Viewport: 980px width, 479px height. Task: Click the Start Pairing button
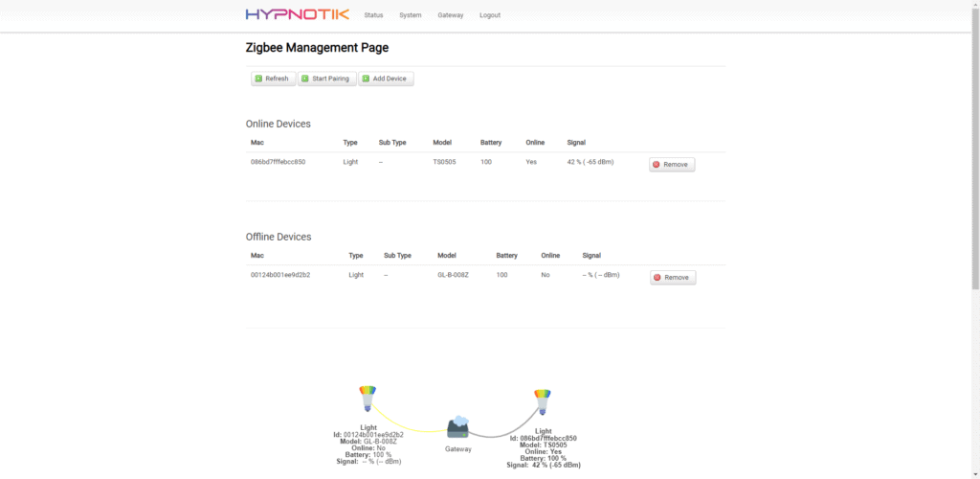327,79
